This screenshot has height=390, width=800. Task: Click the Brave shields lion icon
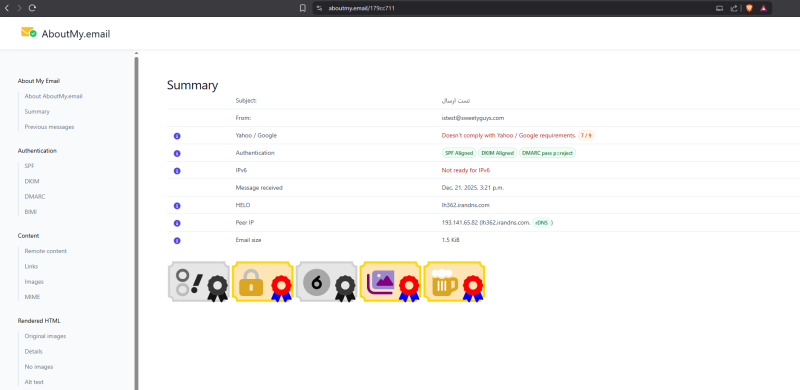(749, 8)
